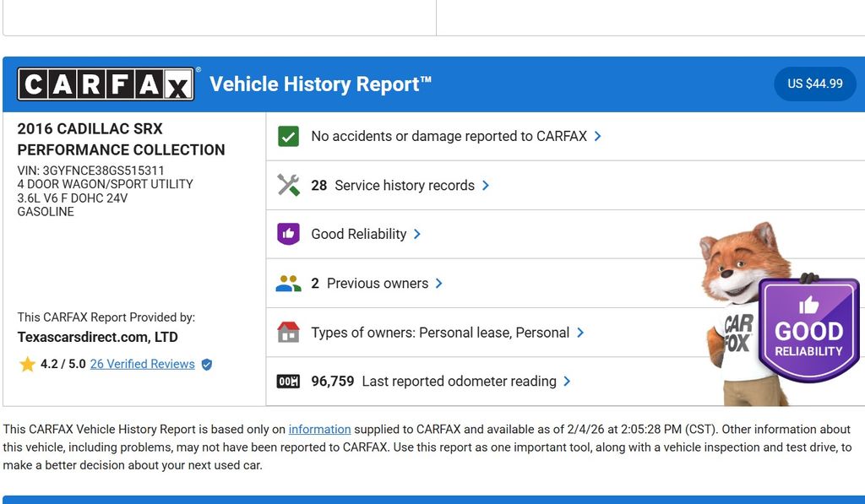
Task: Expand the service history records chevron
Action: point(486,186)
